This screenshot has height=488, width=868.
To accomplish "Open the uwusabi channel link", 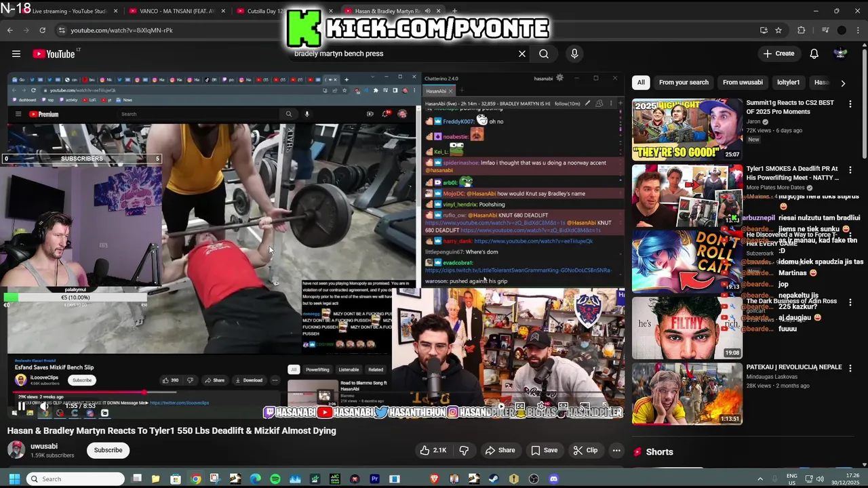I will [44, 446].
